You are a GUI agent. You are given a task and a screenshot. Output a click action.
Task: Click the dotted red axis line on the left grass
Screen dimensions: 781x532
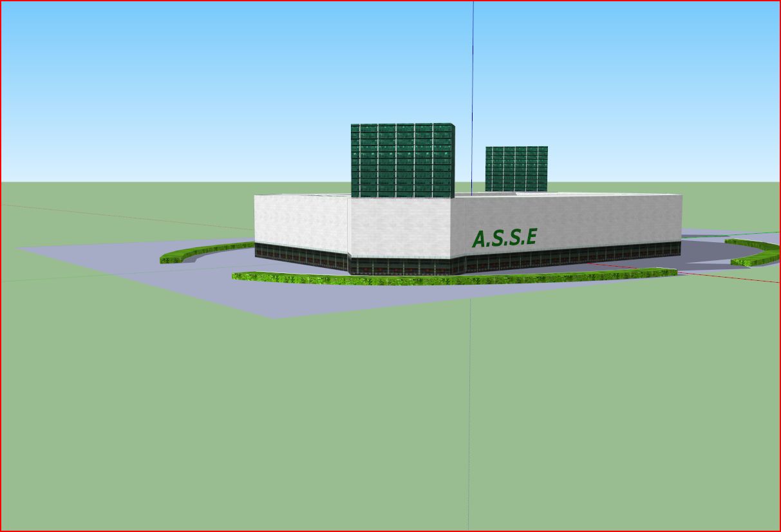click(129, 216)
